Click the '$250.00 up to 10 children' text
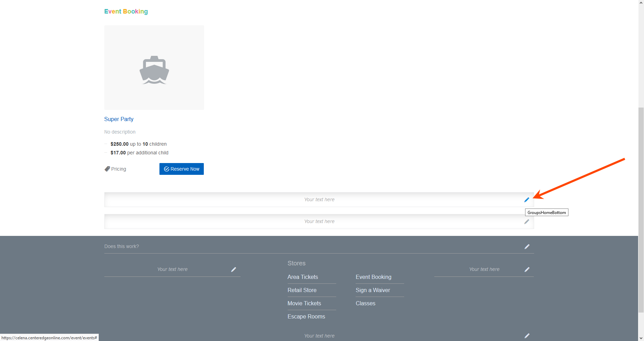The width and height of the screenshot is (644, 341). (139, 144)
